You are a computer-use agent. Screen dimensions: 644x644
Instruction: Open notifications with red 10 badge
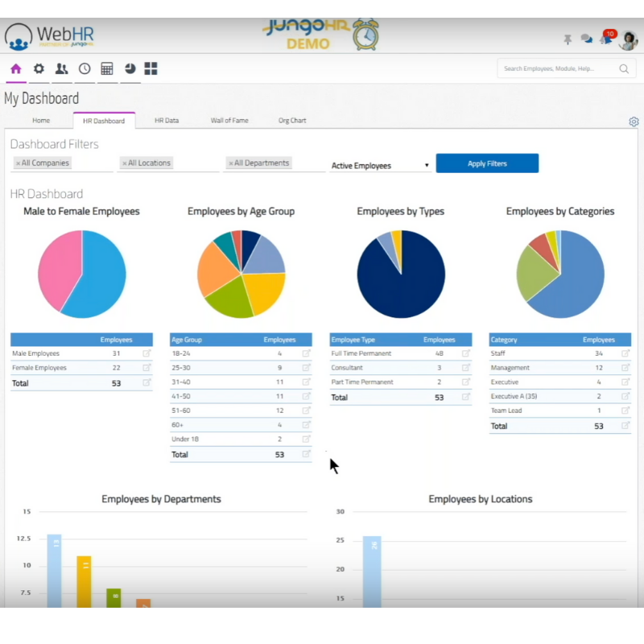click(608, 37)
